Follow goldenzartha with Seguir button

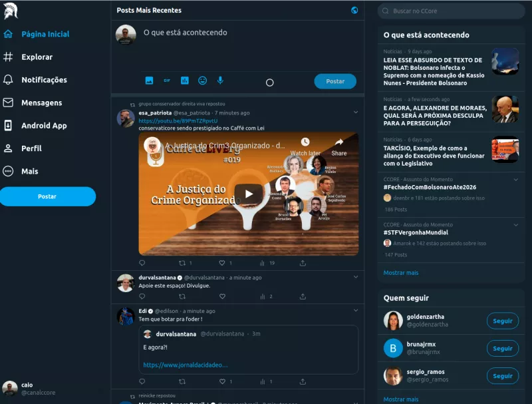(x=503, y=321)
